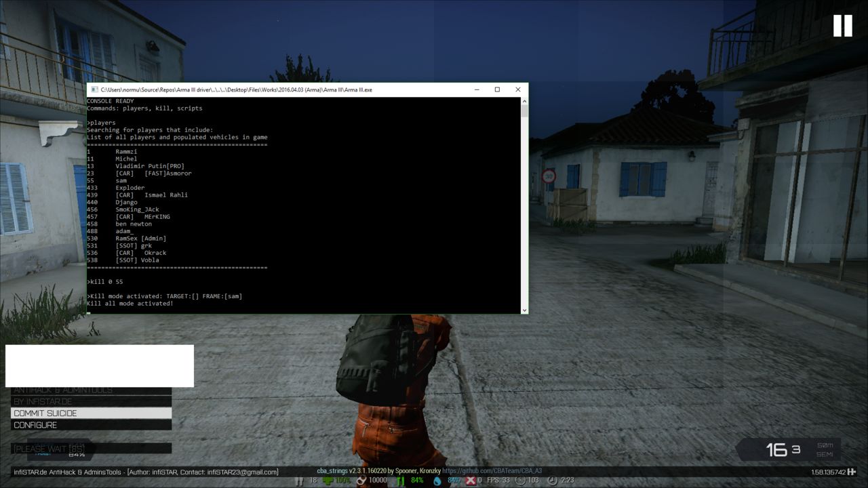
Task: Click the '[SSOT] grk' player row
Action: click(119, 245)
